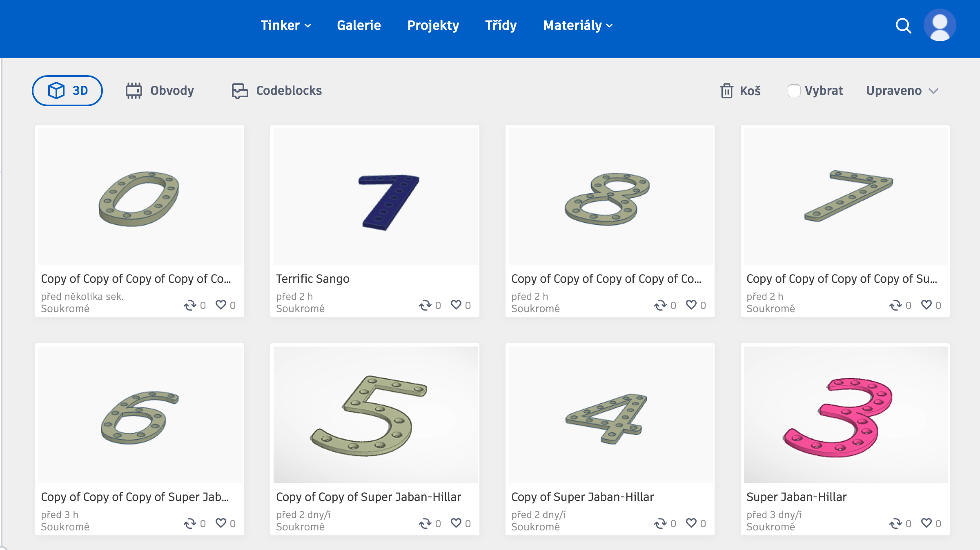This screenshot has height=550, width=980.
Task: Open the number 0 model thumbnail
Action: 140,196
